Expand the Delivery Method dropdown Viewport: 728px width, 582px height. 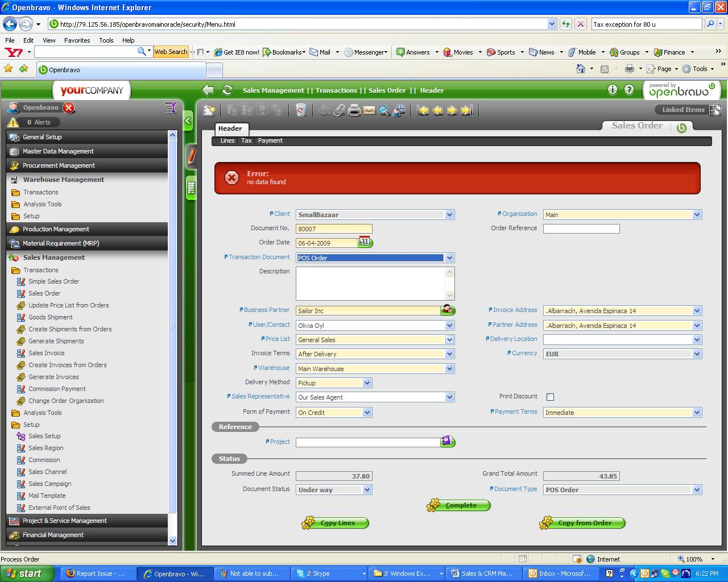pyautogui.click(x=367, y=383)
